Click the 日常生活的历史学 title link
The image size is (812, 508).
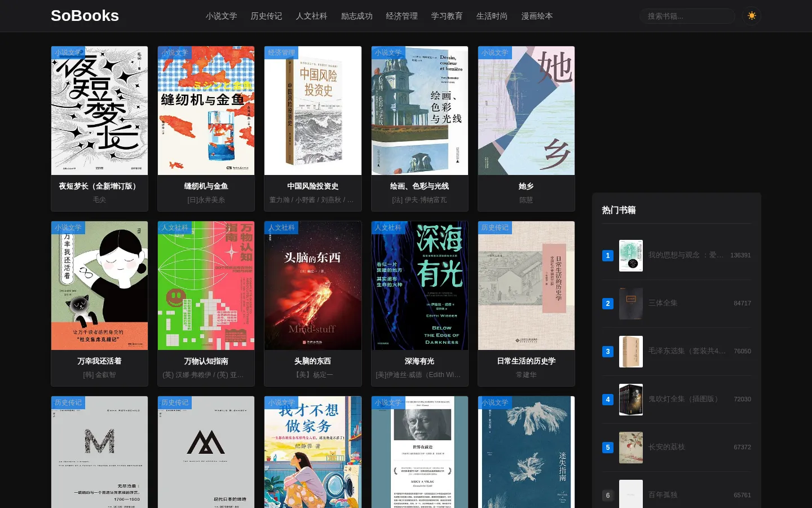[x=526, y=361]
